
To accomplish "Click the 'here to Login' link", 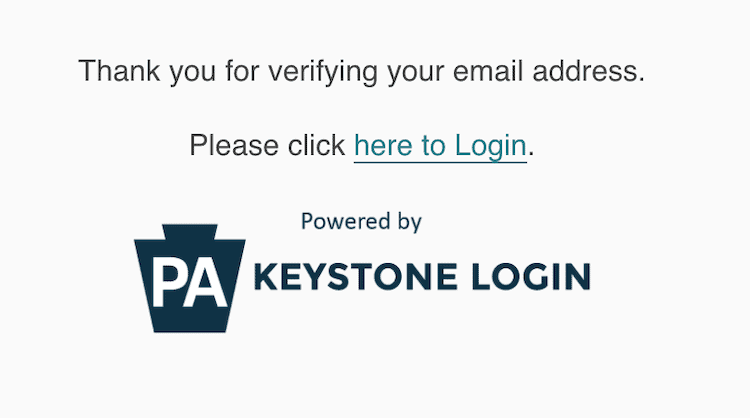I will [440, 146].
